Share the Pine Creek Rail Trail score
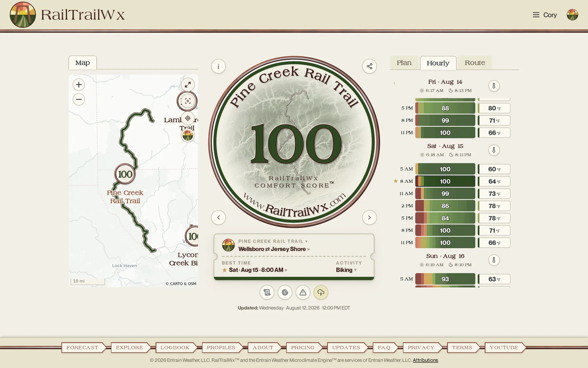Viewport: 588px width, 368px height. tap(369, 66)
